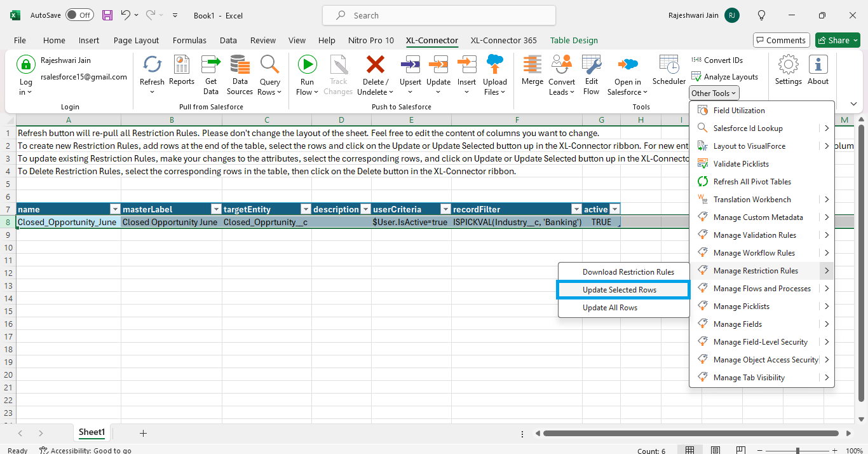Click the Save icon in title bar
868x454 pixels.
point(107,15)
